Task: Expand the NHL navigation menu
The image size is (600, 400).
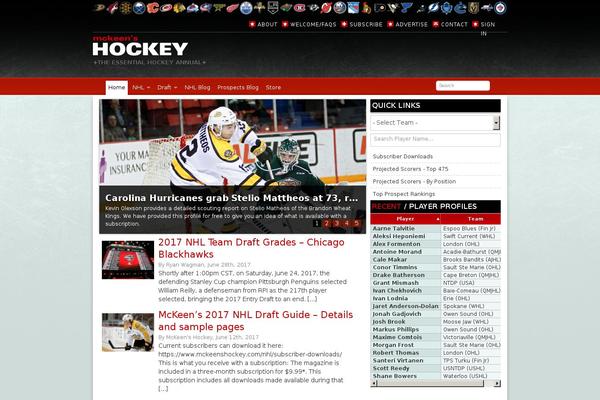Action: (x=141, y=87)
